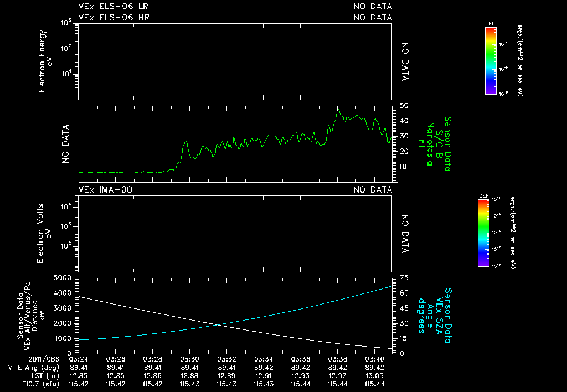Click the '2011/086' date label
Viewport: 567px width, 392px height.
pyautogui.click(x=44, y=359)
